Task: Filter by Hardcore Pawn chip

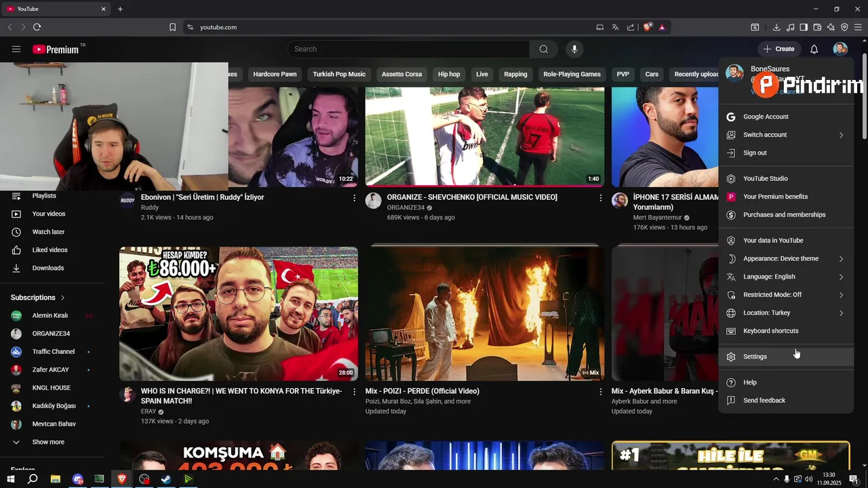Action: click(275, 75)
